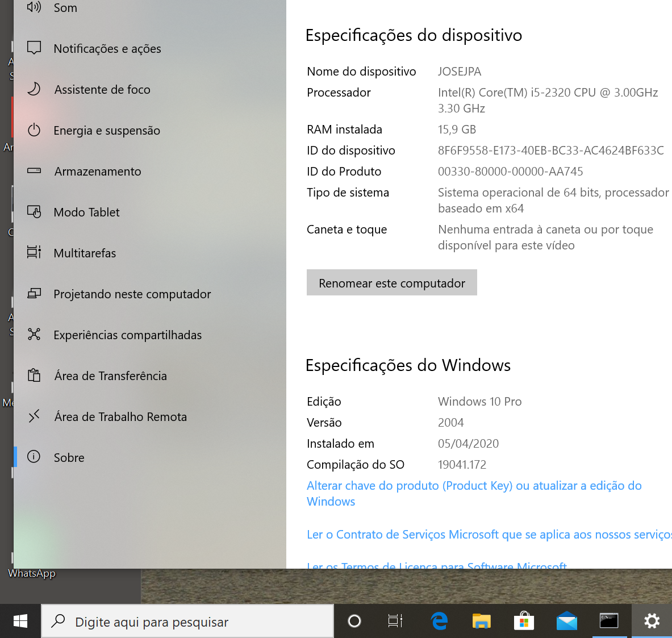The width and height of the screenshot is (672, 638).
Task: Click the Modo Tablet icon
Action: 34,212
